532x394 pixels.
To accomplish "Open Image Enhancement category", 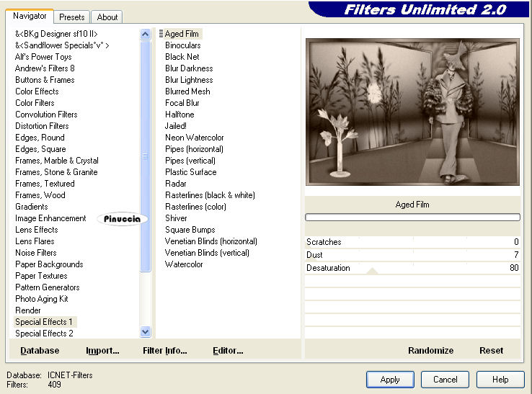I will point(50,218).
